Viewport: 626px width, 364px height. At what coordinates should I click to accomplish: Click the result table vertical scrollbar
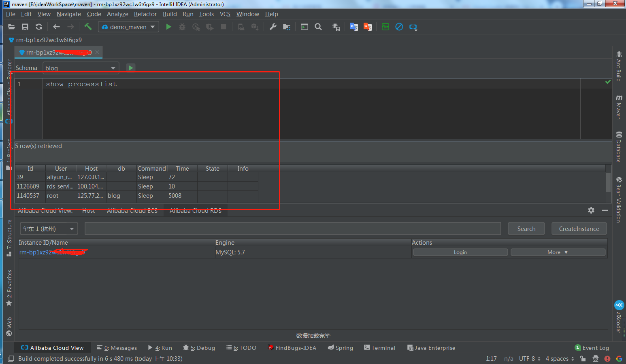tap(608, 182)
